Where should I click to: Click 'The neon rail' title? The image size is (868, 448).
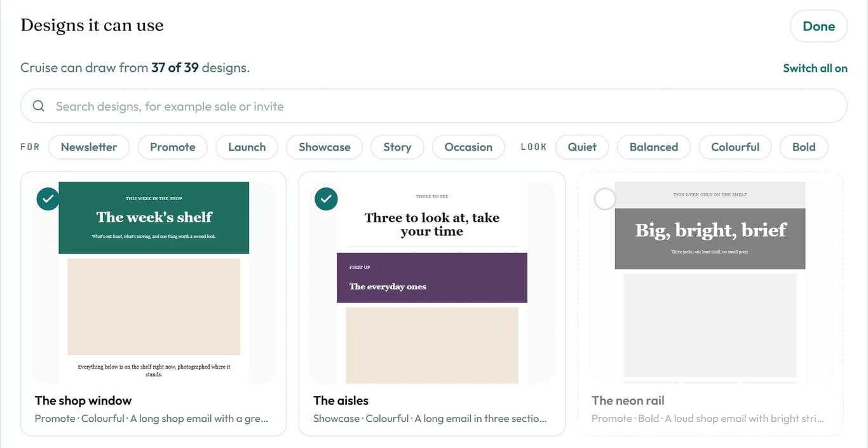click(x=628, y=400)
